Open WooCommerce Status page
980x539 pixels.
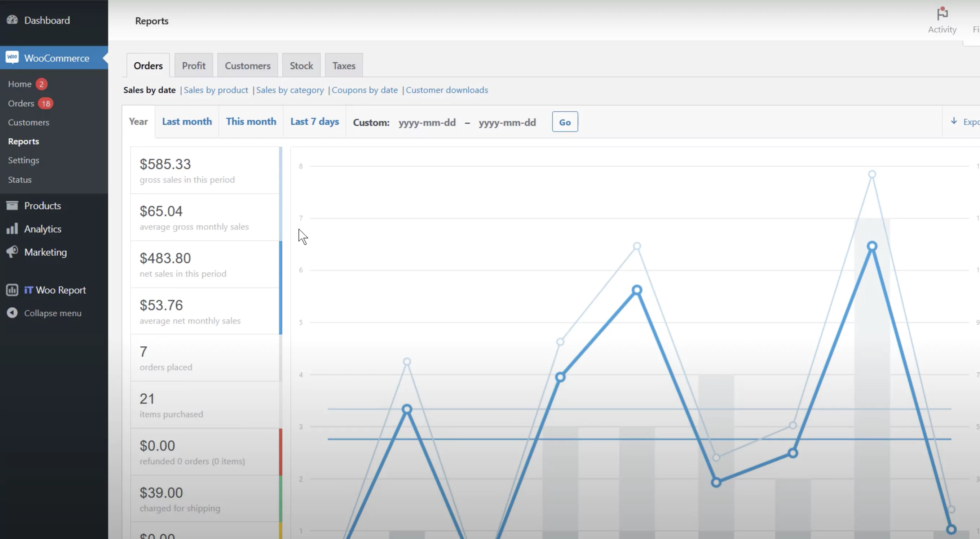[20, 179]
